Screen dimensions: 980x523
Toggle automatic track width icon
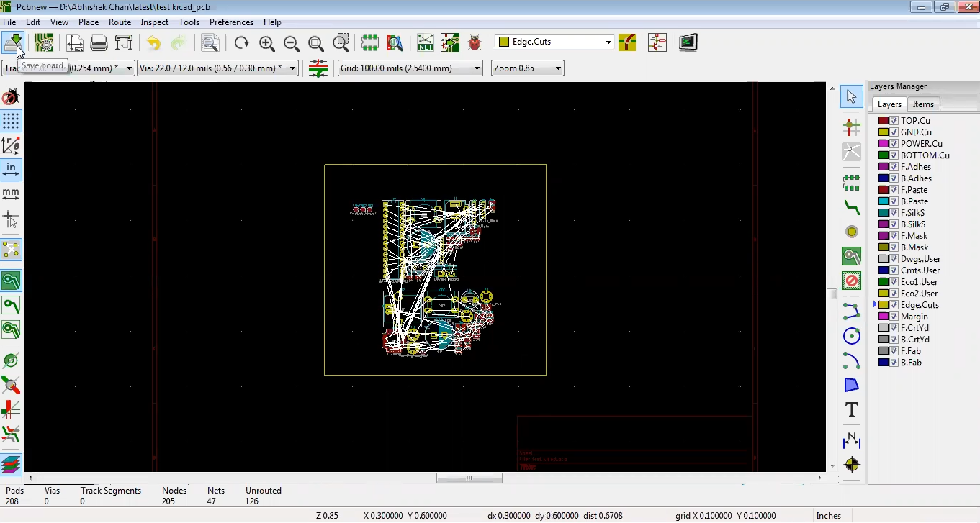(318, 68)
